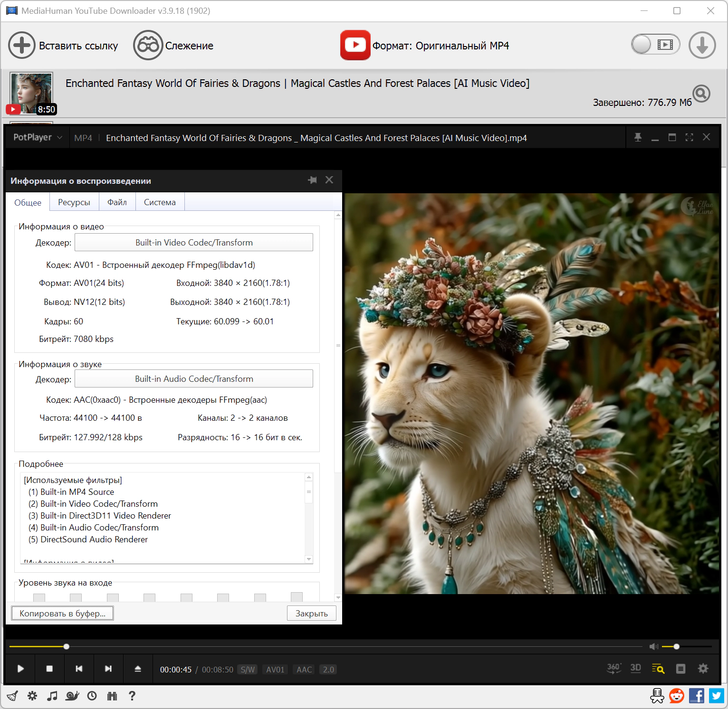Viewport: 728px width, 709px height.
Task: Click the volume slider knob
Action: tap(676, 646)
